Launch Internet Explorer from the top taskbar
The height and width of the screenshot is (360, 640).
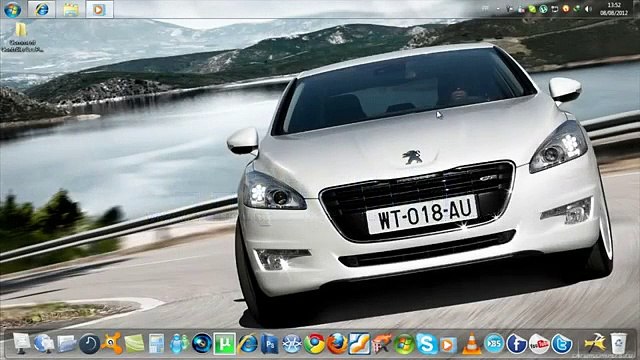click(42, 9)
